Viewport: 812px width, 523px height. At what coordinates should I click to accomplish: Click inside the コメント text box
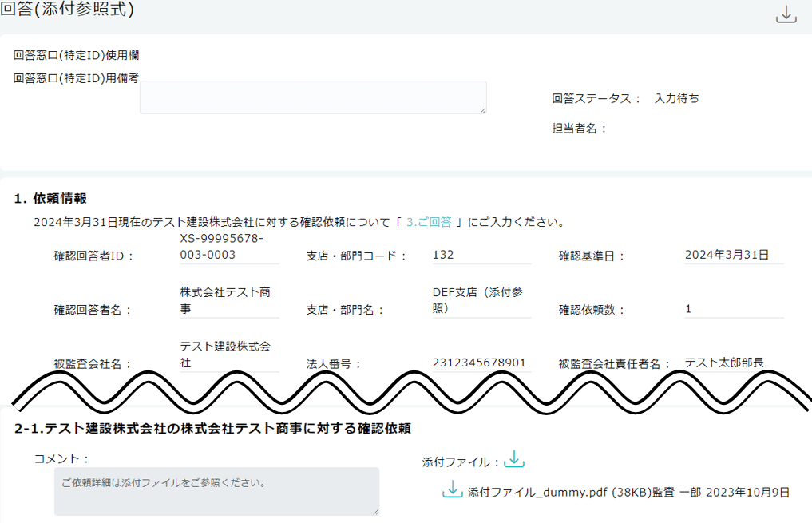click(x=216, y=490)
